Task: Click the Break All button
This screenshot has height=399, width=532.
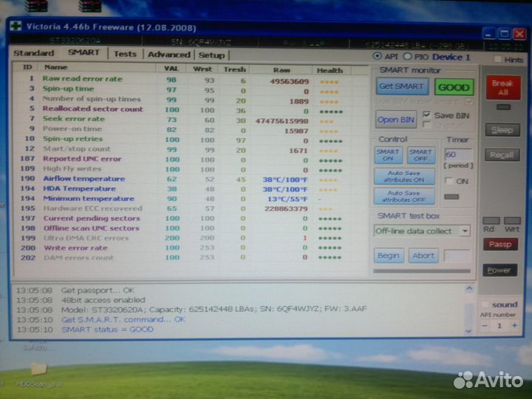Action: pos(503,88)
